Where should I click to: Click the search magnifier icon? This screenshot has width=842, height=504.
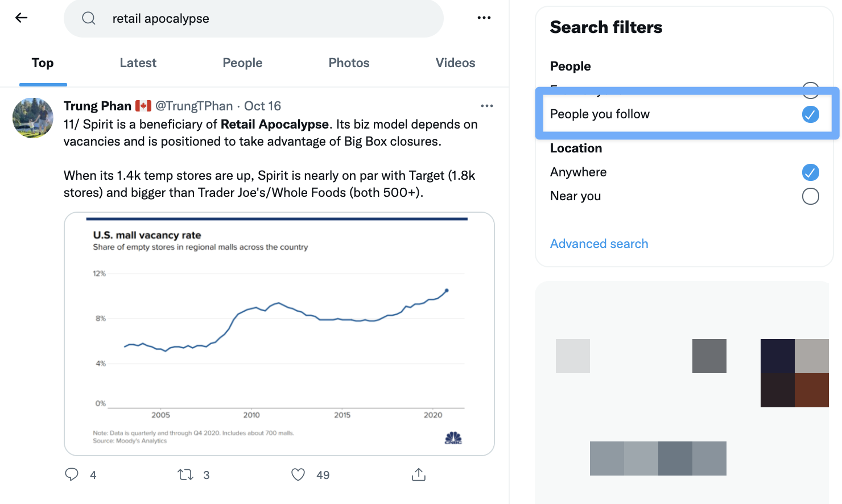click(x=89, y=18)
